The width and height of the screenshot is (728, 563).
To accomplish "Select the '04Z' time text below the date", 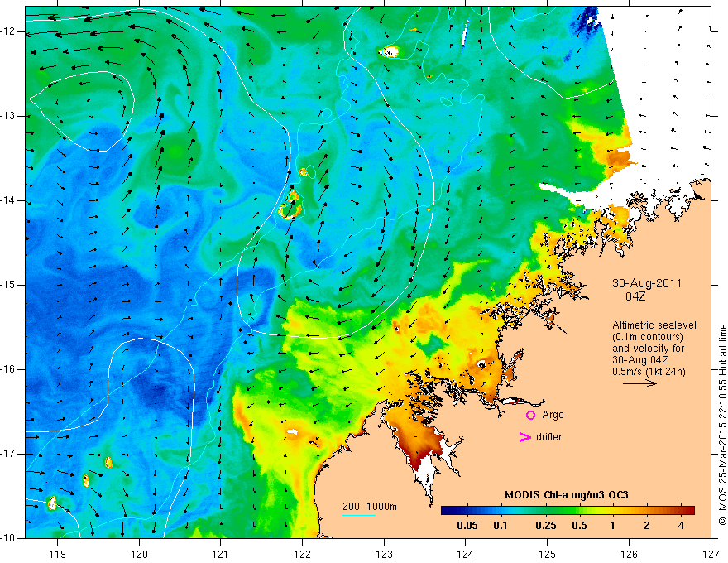I will tap(635, 296).
